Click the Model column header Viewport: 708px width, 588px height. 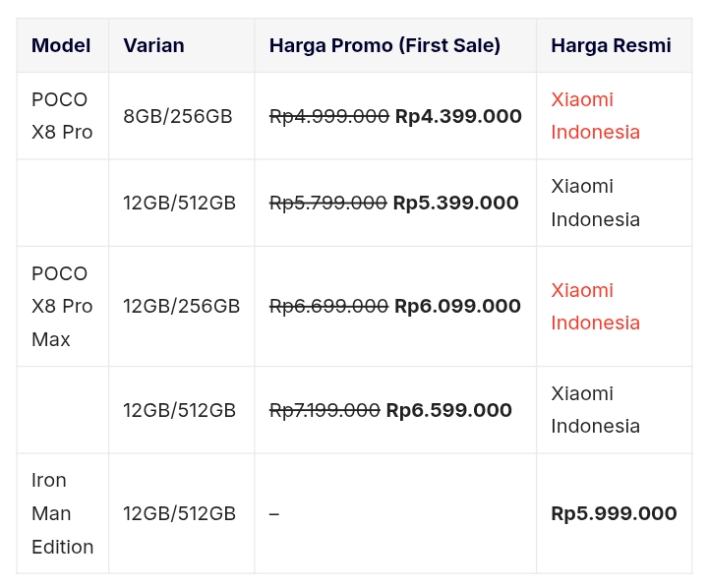(x=61, y=45)
